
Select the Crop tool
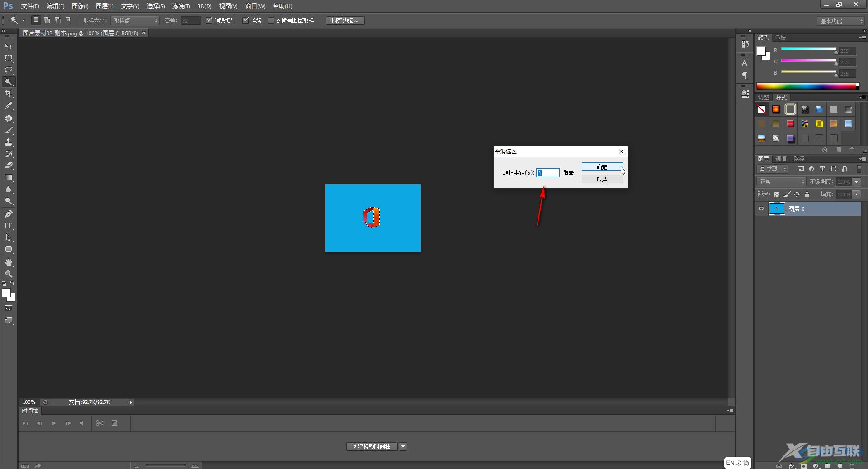(x=9, y=94)
